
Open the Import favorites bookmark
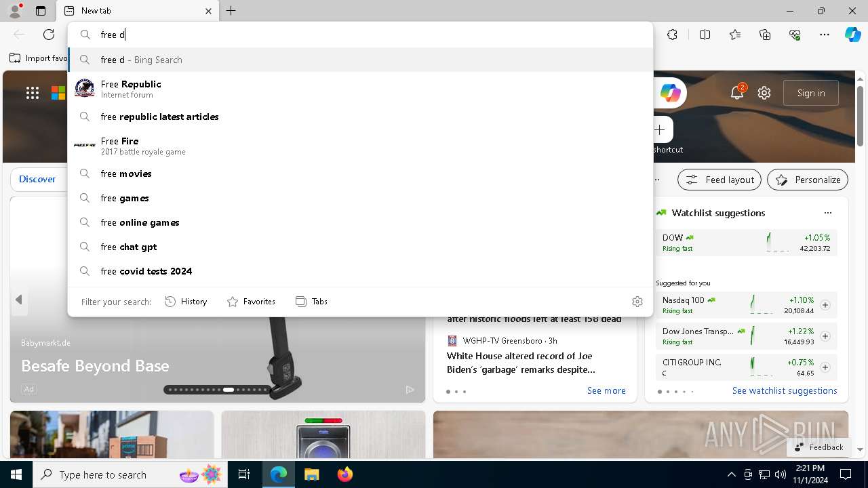(x=39, y=58)
